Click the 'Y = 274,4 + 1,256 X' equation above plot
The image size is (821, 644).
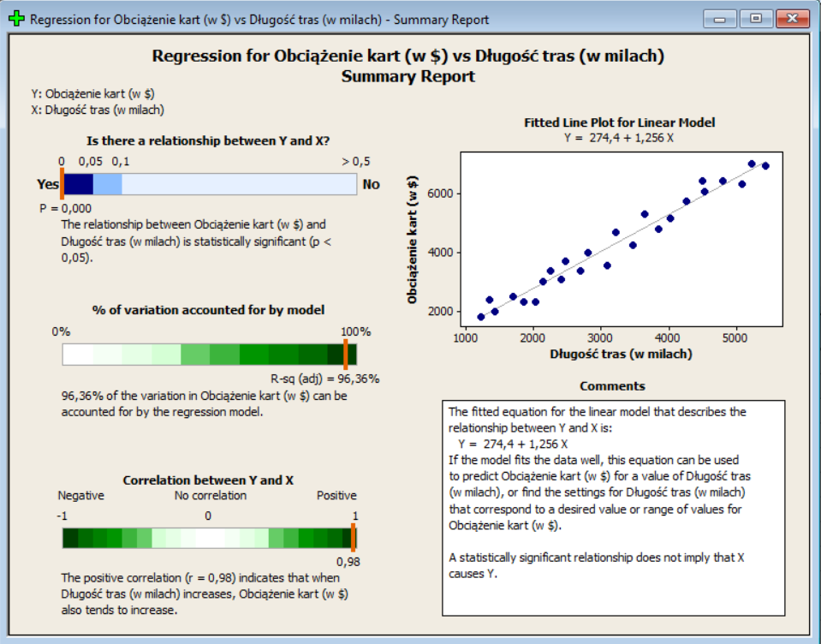[619, 138]
